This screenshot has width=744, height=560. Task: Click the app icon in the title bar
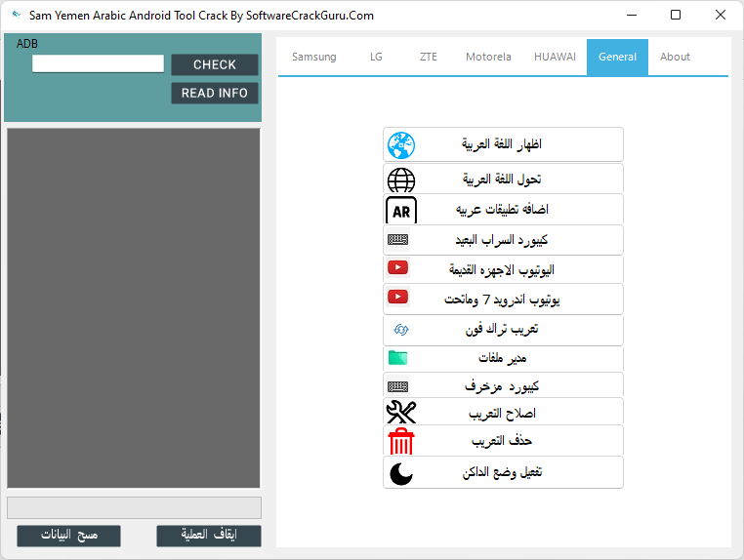17,15
